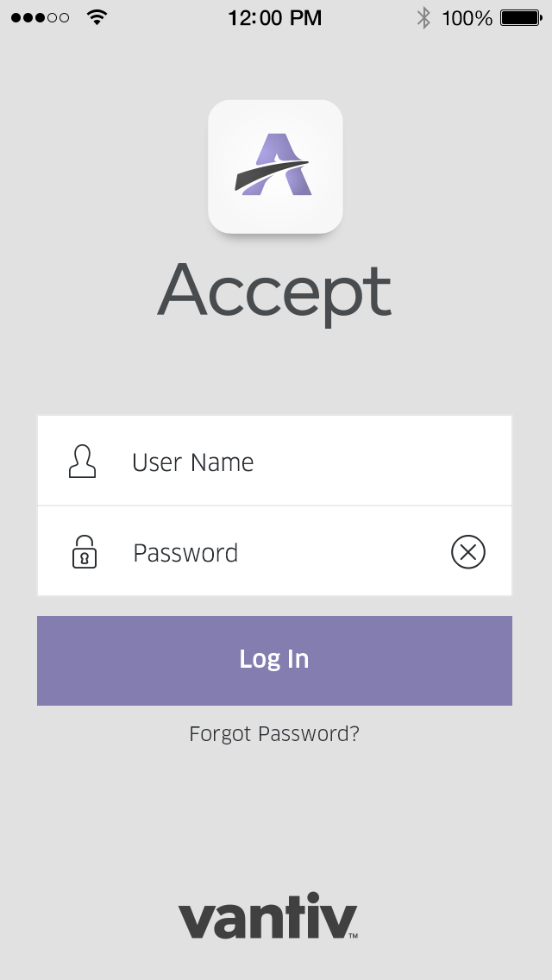Image resolution: width=552 pixels, height=980 pixels.
Task: Click the vantiv logo at the bottom
Action: pyautogui.click(x=268, y=915)
